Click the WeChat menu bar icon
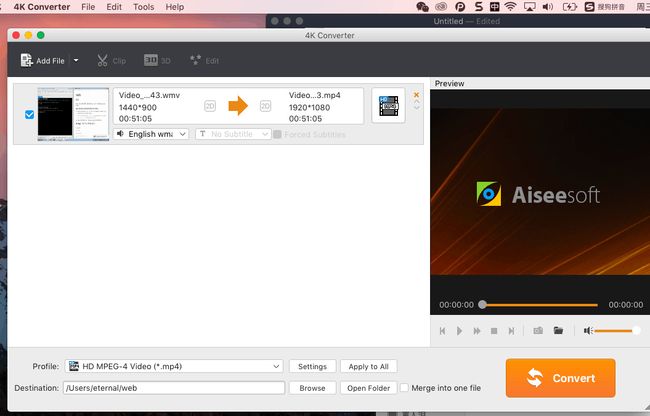This screenshot has height=416, width=650. 422,7
